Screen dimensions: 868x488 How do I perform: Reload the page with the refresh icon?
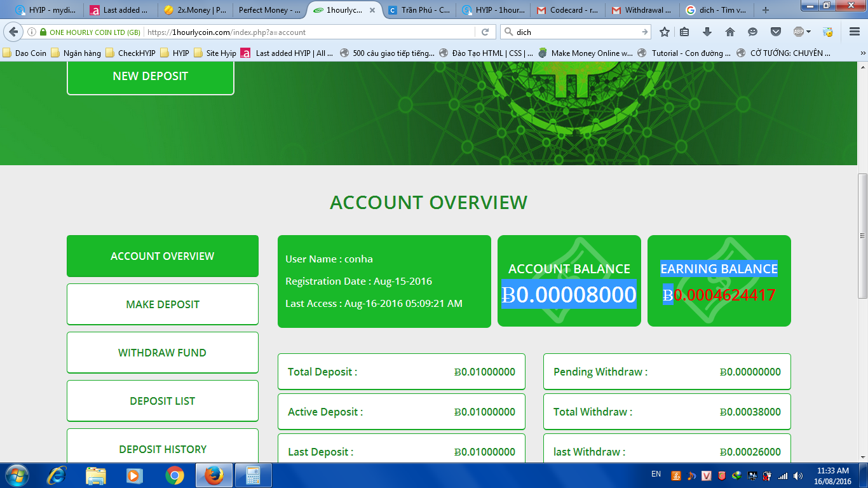(485, 32)
